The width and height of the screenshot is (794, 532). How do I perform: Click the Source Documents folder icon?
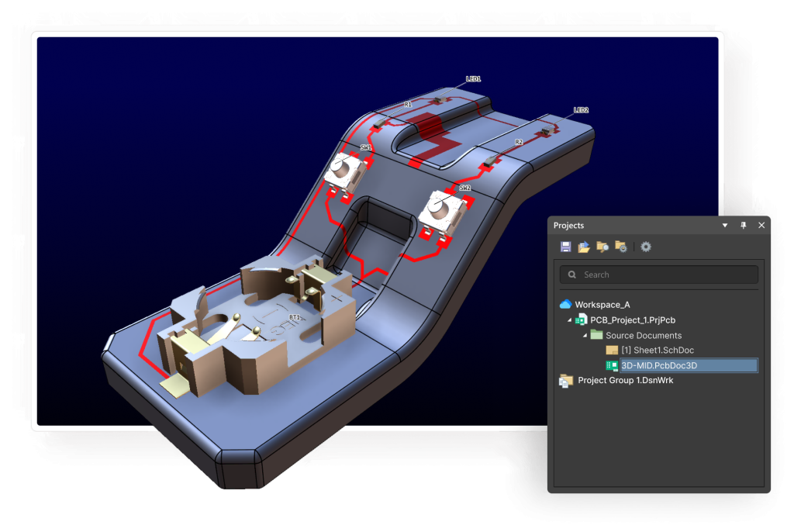(x=596, y=335)
